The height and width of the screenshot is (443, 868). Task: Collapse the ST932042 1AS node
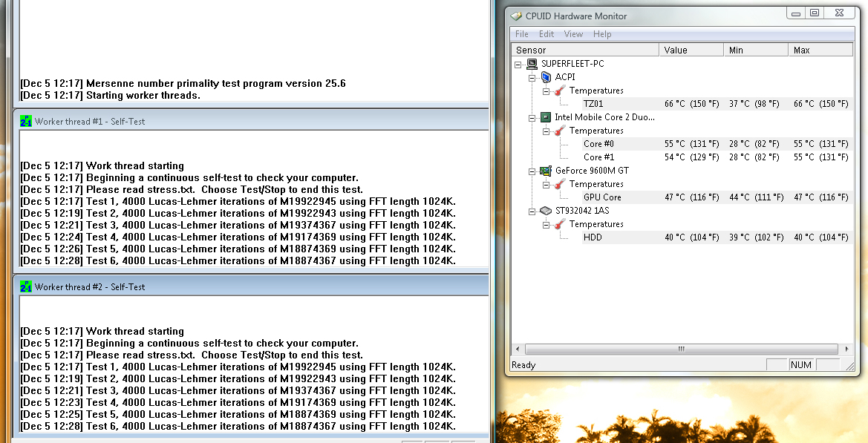point(532,211)
